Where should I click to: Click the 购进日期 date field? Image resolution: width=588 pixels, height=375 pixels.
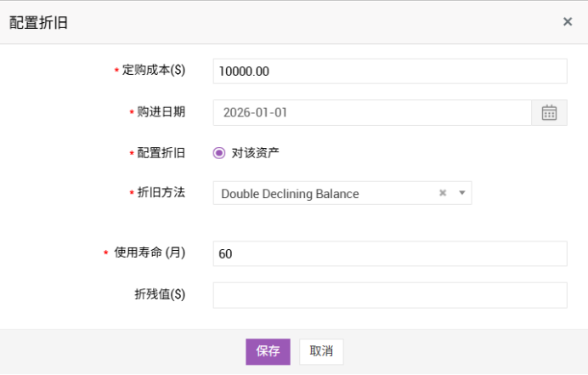(372, 112)
